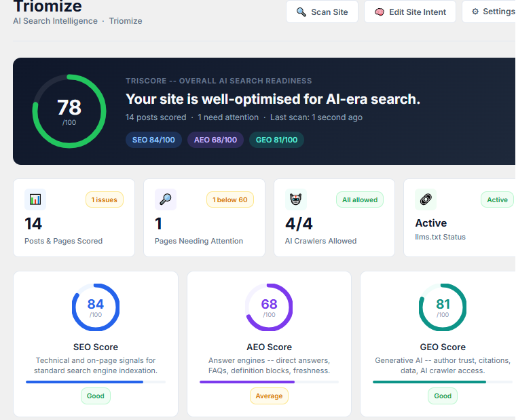Image resolution: width=516 pixels, height=420 pixels.
Task: Click the magnifier icon in Pages Needing Attention card
Action: click(166, 199)
